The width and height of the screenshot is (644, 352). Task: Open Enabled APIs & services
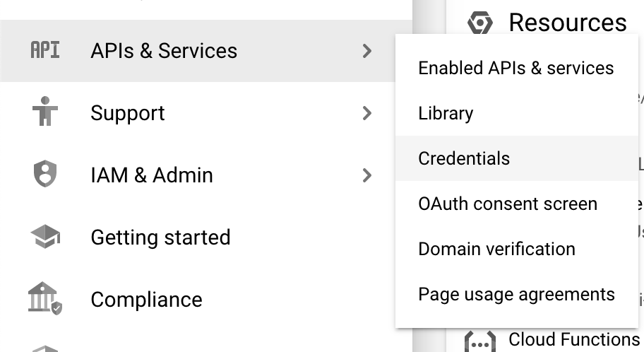pyautogui.click(x=515, y=68)
